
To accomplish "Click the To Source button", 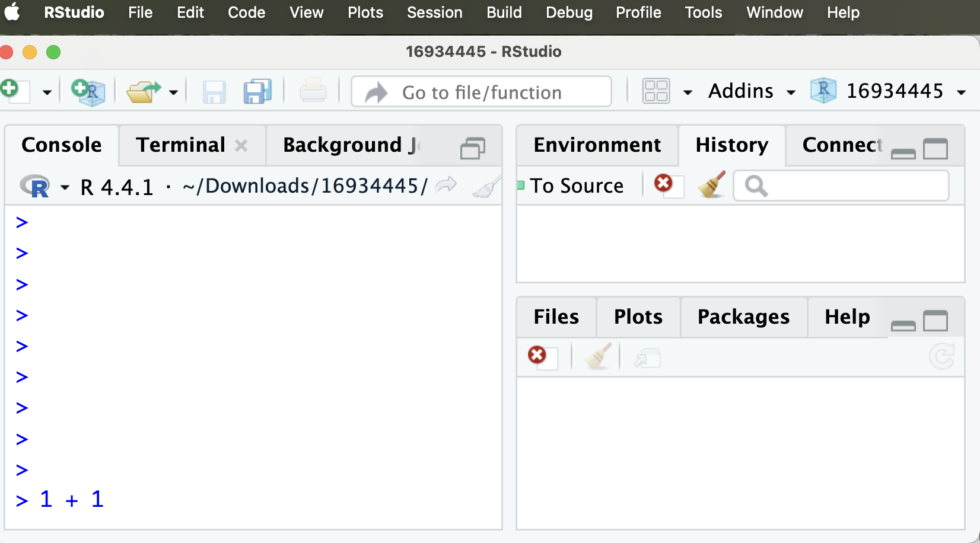I will (x=571, y=185).
